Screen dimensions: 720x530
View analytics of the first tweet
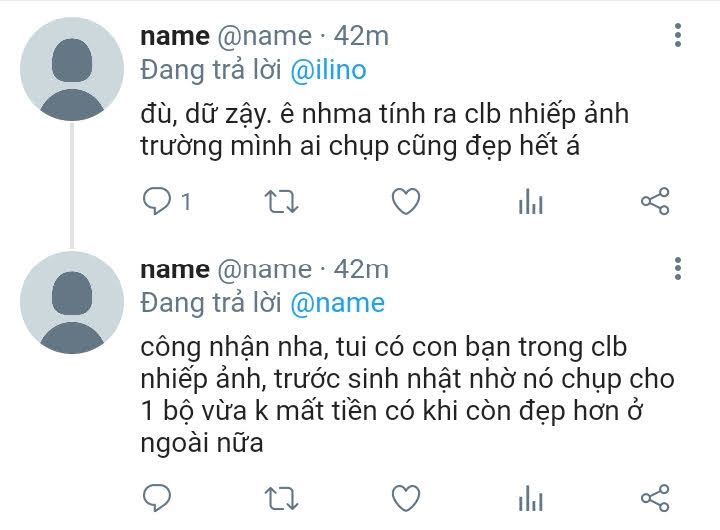pos(530,202)
